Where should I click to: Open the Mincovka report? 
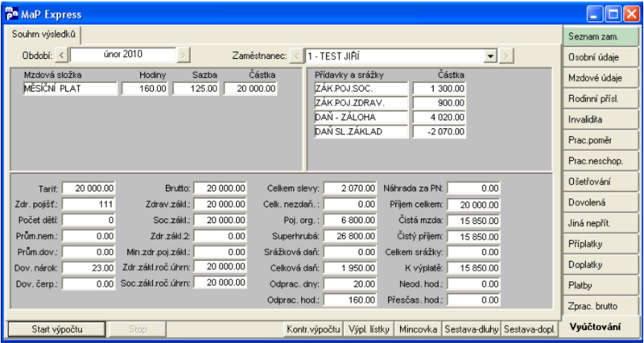tap(418, 329)
